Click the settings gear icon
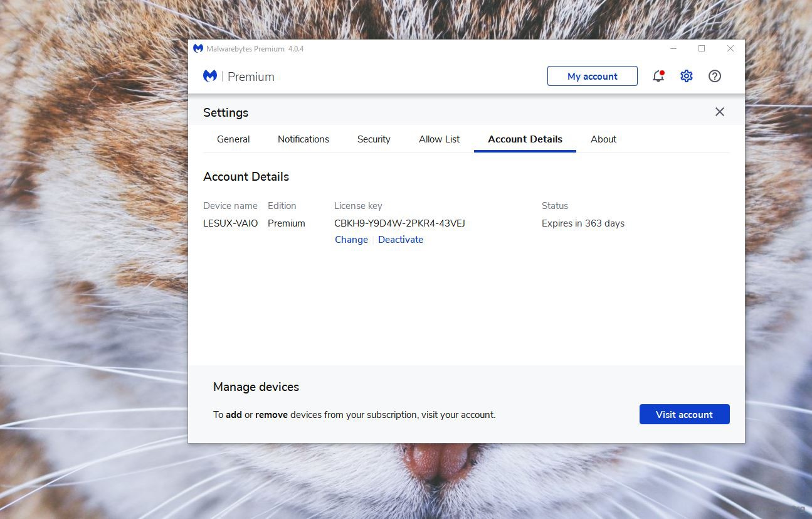The width and height of the screenshot is (812, 519). tap(687, 77)
